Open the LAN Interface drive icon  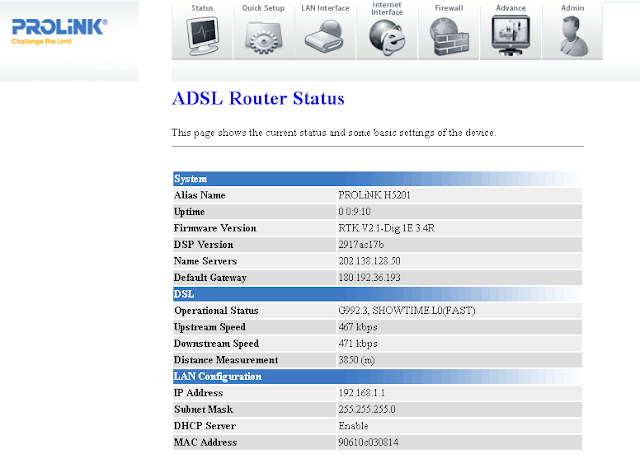(x=325, y=36)
